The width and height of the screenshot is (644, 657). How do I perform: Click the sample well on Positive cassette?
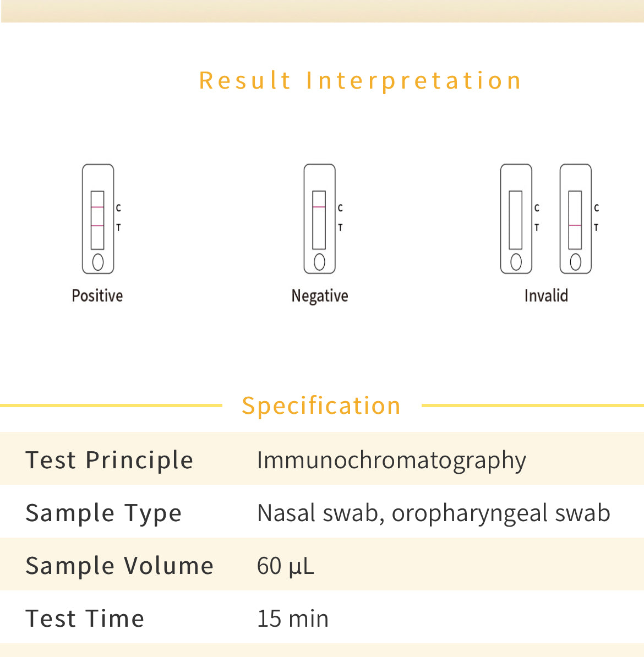98,262
